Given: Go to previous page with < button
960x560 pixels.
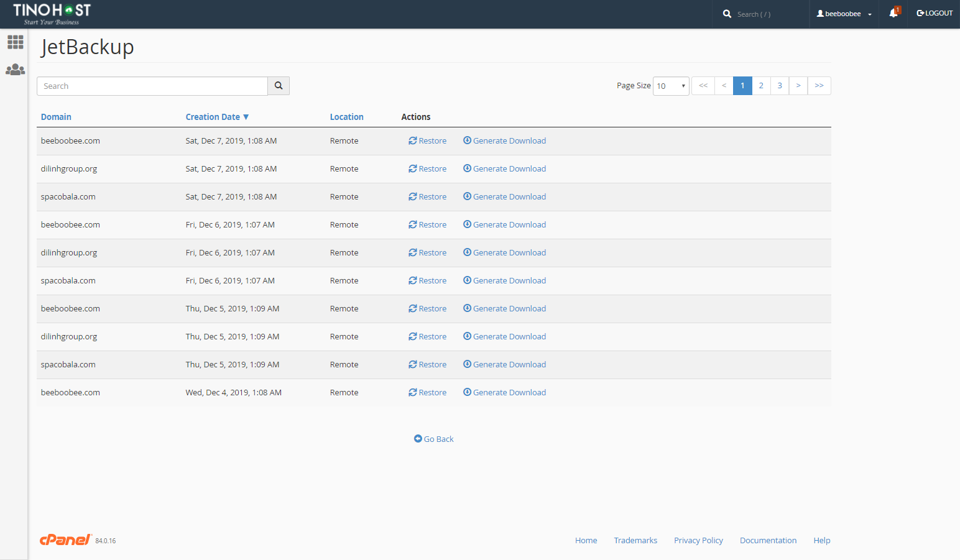Looking at the screenshot, I should (x=724, y=86).
